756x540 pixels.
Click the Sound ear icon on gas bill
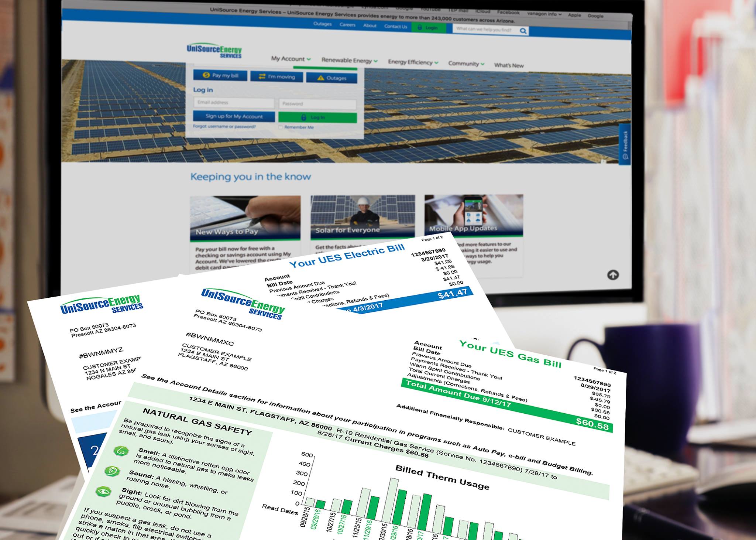(112, 471)
